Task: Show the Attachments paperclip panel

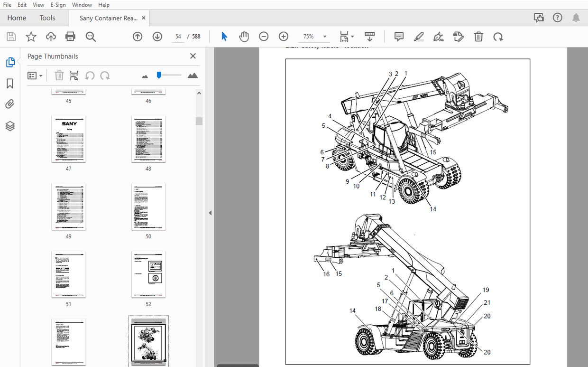Action: pos(10,104)
